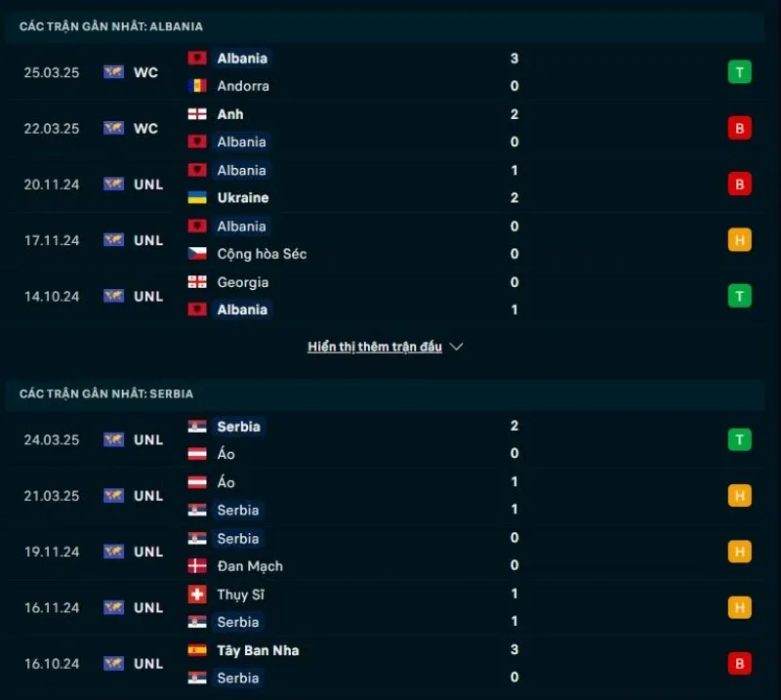Click the England flag next to Anh
The image size is (781, 700).
(x=197, y=114)
